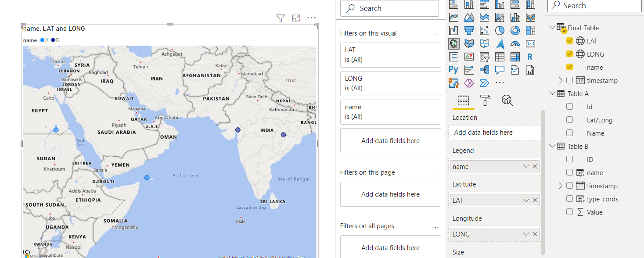This screenshot has width=644, height=258.
Task: Open More options on the map visual
Action: pyautogui.click(x=312, y=18)
